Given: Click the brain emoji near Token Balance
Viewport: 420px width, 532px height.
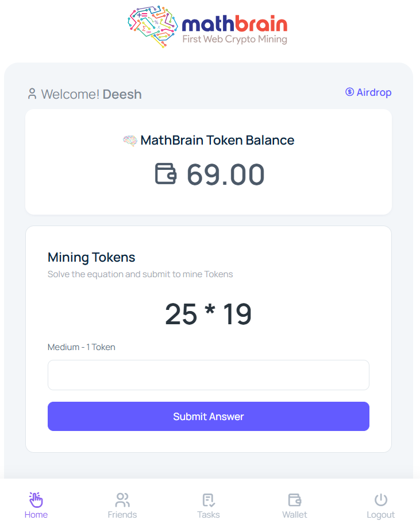Looking at the screenshot, I should click(x=130, y=139).
